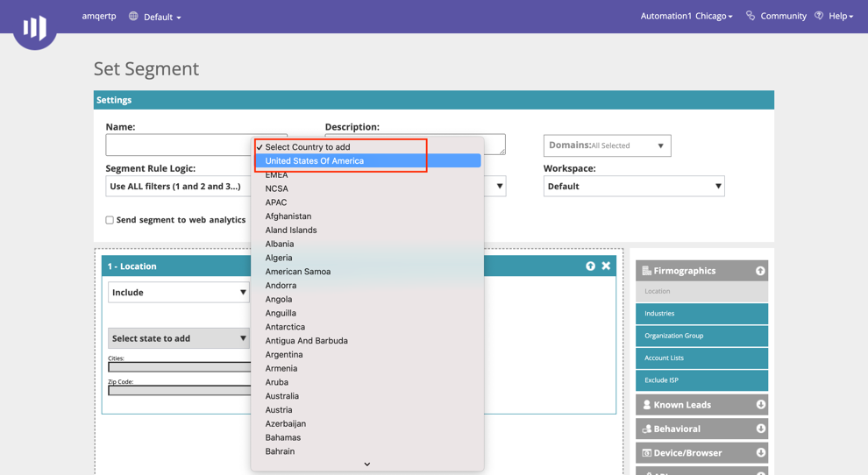Open the Domains All Selected dropdown

[x=607, y=145]
